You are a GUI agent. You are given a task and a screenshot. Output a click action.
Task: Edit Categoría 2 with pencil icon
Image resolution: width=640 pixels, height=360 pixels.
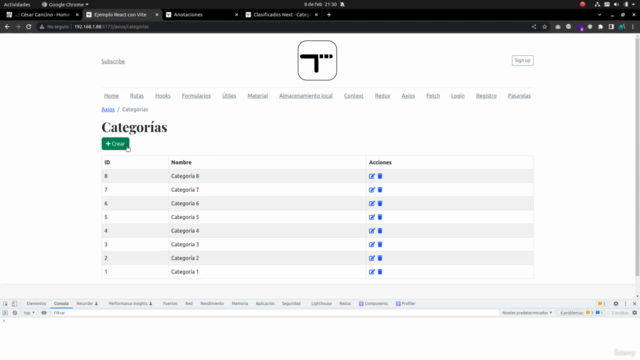tap(371, 258)
